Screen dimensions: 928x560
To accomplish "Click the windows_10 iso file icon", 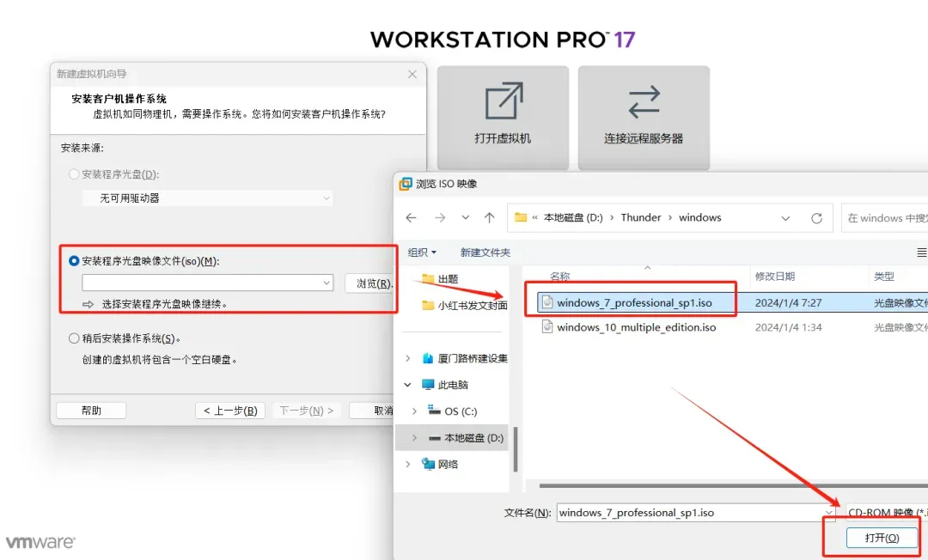I will point(547,326).
